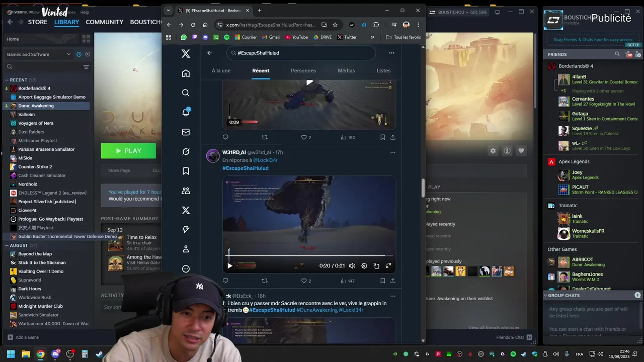Collapse the RECENT section in Steam

pos(7,80)
